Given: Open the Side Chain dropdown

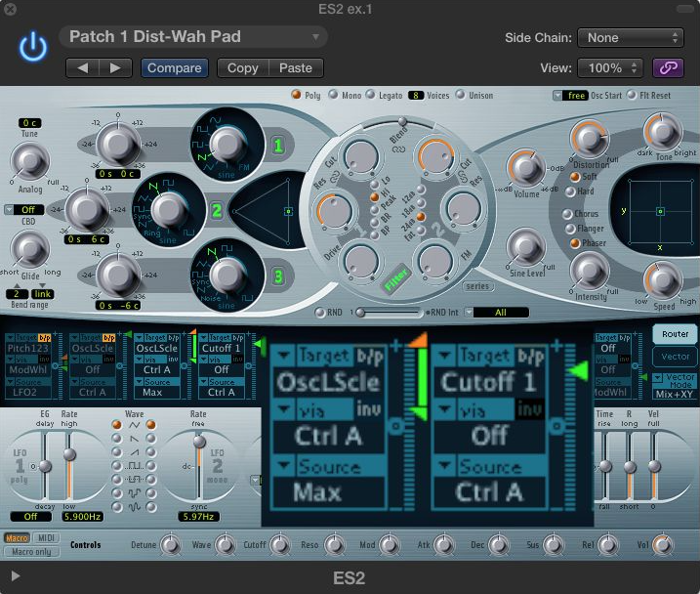Looking at the screenshot, I should coord(631,37).
